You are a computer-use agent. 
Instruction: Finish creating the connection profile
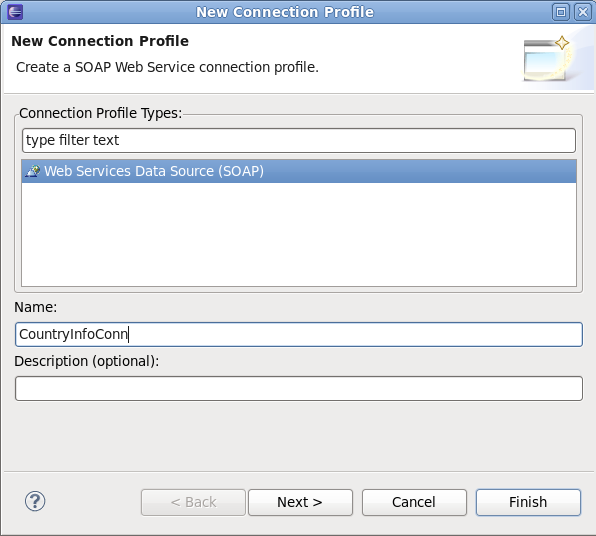[528, 502]
